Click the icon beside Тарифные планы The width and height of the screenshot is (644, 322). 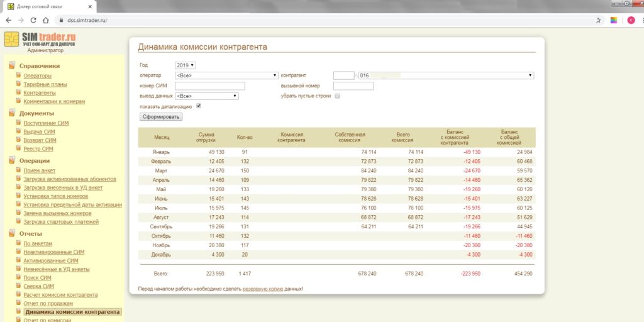coord(18,84)
